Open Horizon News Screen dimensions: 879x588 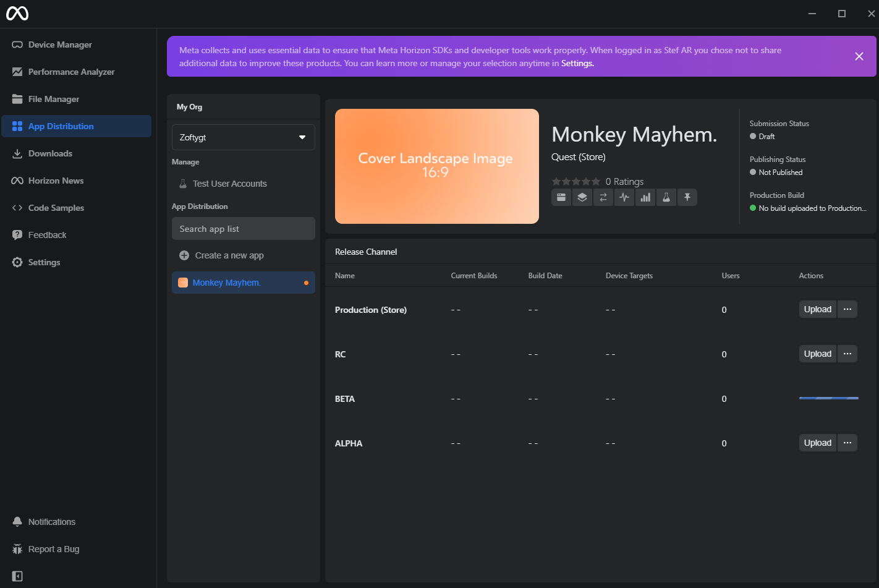[x=76, y=181]
